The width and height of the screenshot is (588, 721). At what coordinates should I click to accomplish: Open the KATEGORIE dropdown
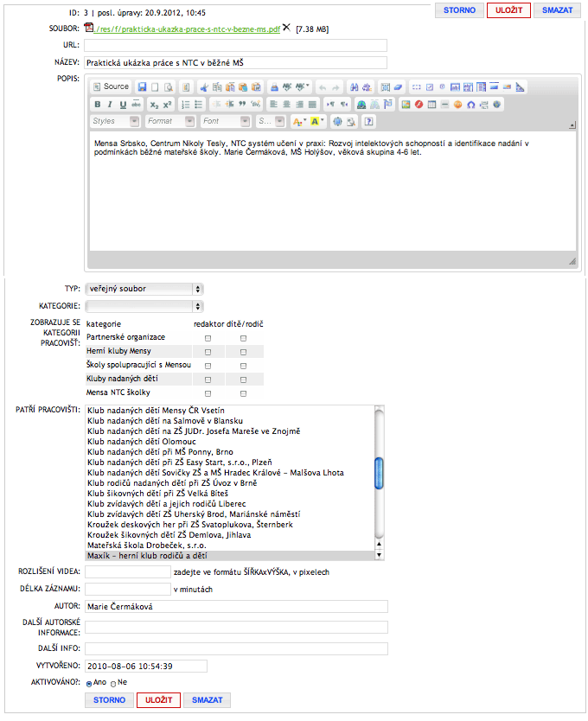click(x=144, y=306)
